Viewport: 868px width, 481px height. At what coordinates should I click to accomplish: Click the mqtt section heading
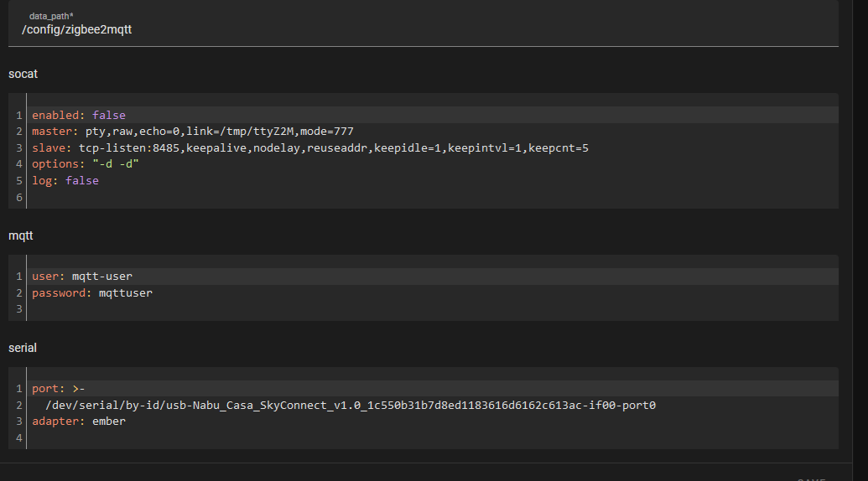tap(20, 235)
